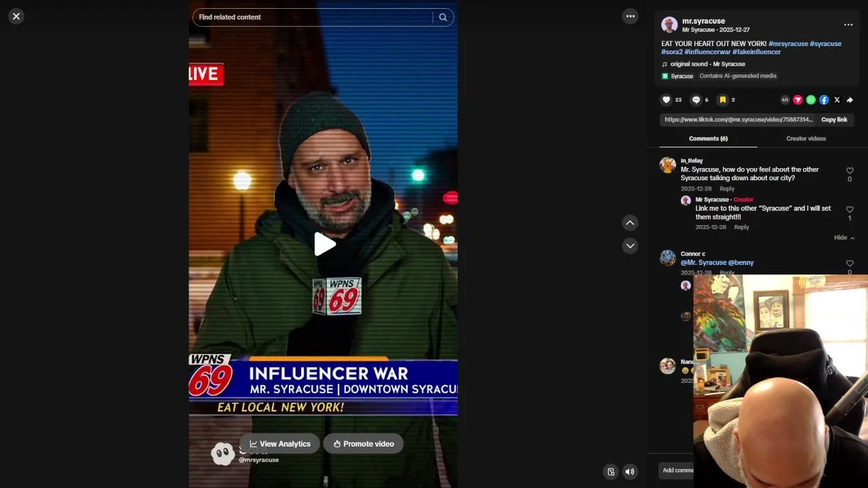Screen dimensions: 868x488
Task: Open mr.syracuse username heading
Action: pyautogui.click(x=703, y=22)
